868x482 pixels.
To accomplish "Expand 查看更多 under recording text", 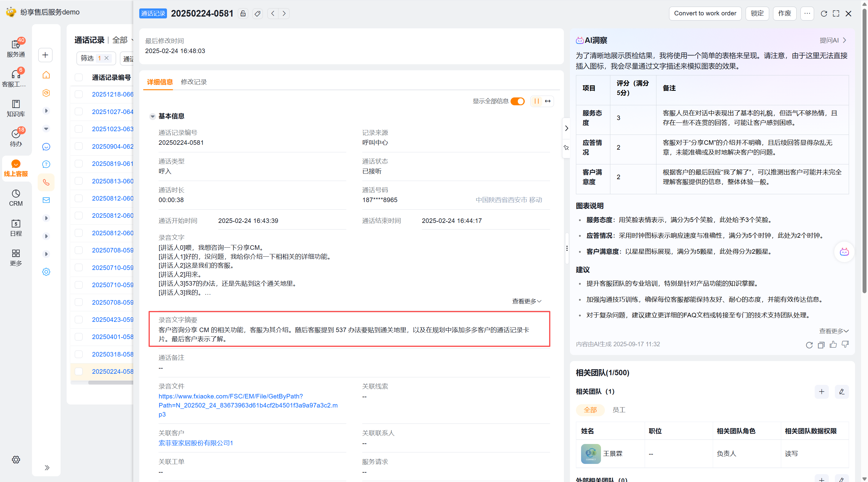I will click(x=526, y=301).
